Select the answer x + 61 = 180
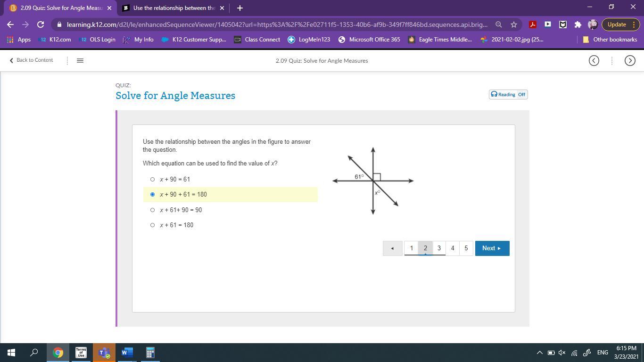The image size is (644, 362). coord(152,225)
